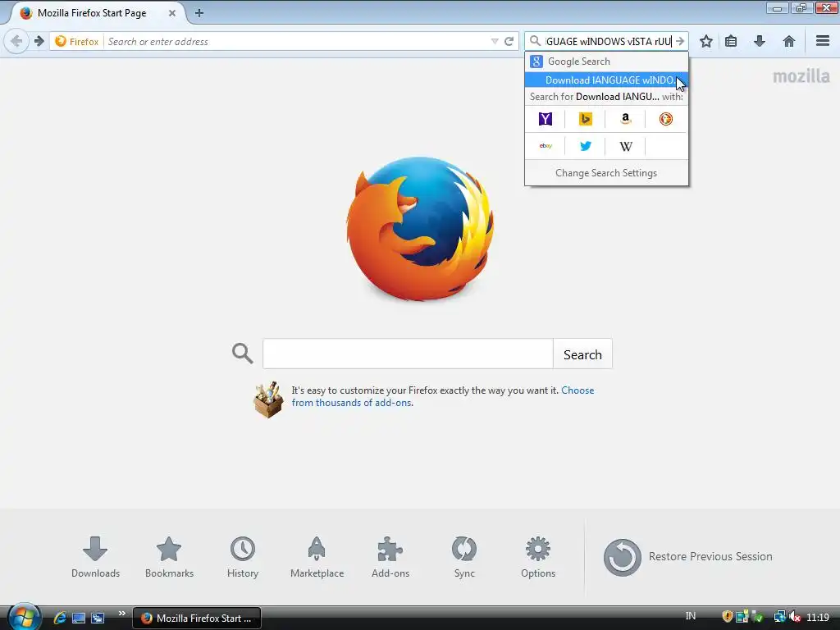Select the Mozilla Firefox taskbar button
Screen dimensions: 840x630
pos(197,619)
